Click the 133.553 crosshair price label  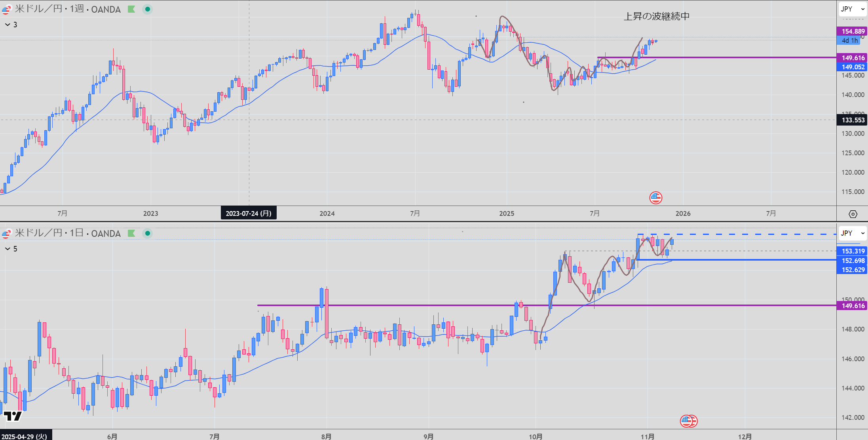point(853,120)
